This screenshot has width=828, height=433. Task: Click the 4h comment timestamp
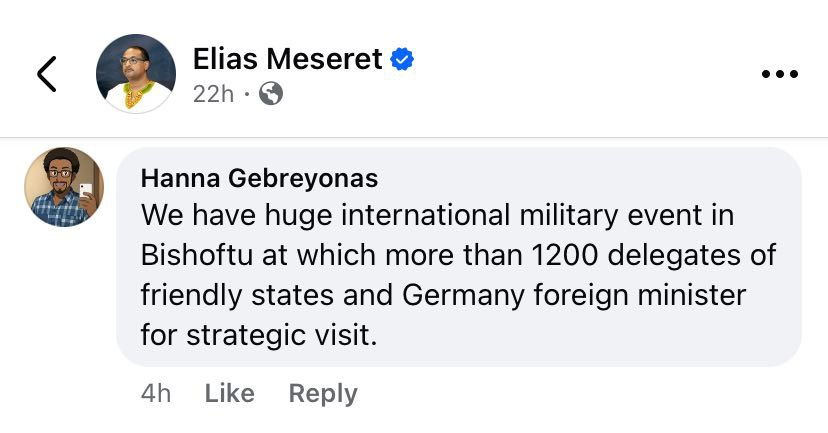(156, 394)
